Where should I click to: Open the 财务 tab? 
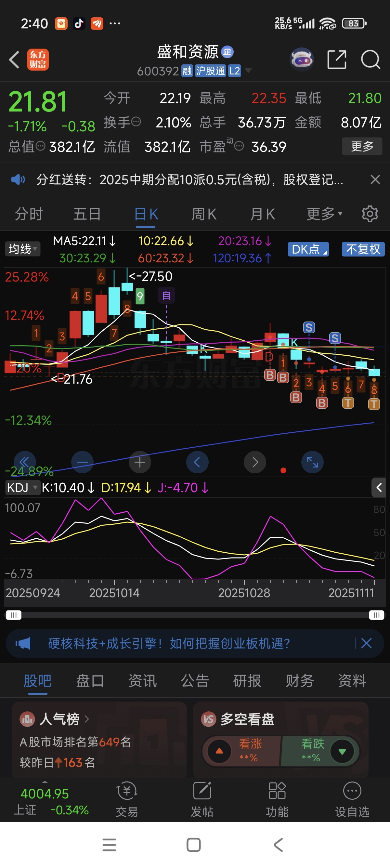click(300, 680)
